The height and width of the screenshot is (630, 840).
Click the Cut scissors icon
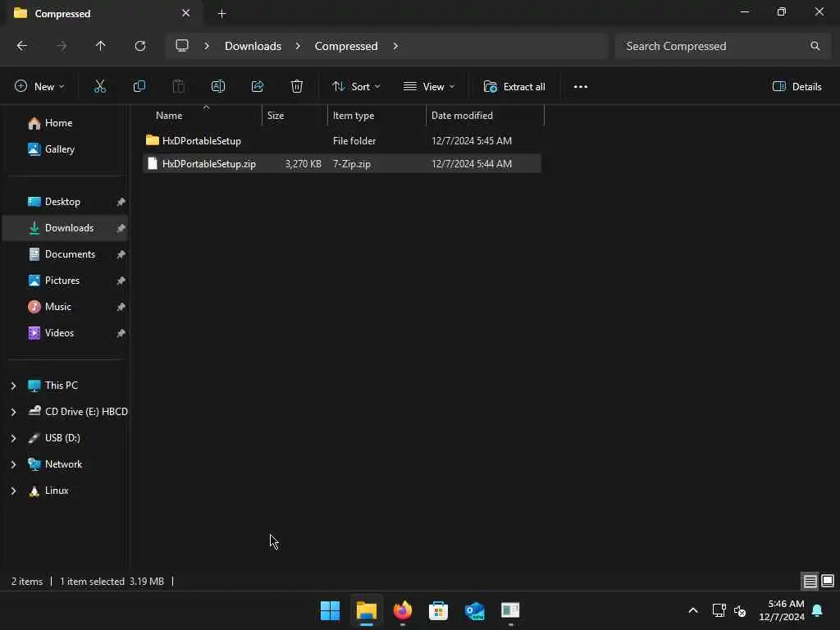click(99, 86)
